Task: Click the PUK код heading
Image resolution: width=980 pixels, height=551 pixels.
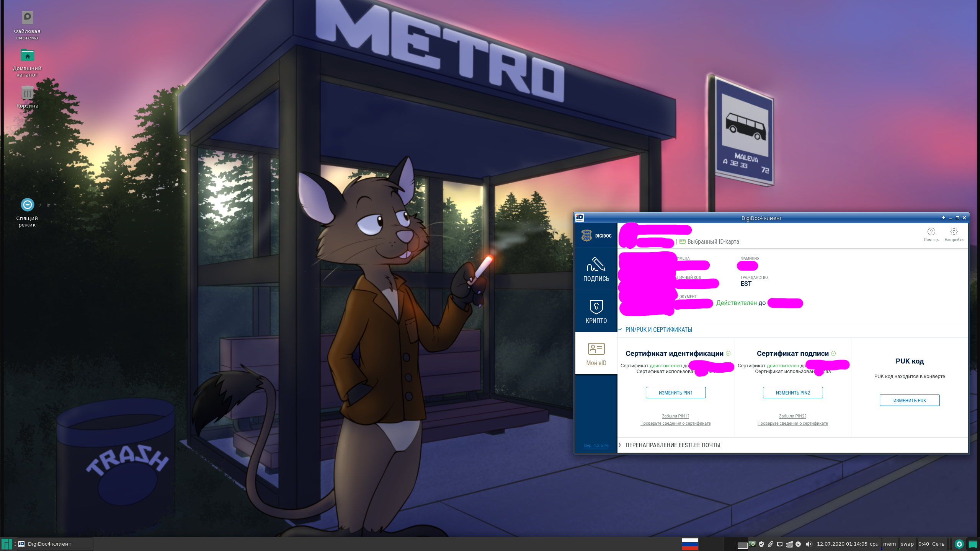Action: [910, 361]
